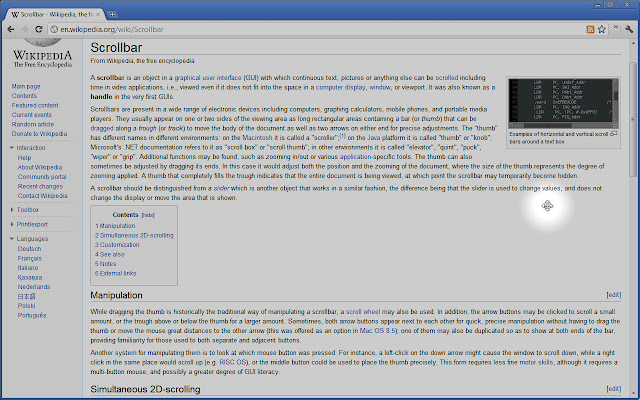
Task: Click the page vertical scrollbar thumb
Action: tap(633, 119)
